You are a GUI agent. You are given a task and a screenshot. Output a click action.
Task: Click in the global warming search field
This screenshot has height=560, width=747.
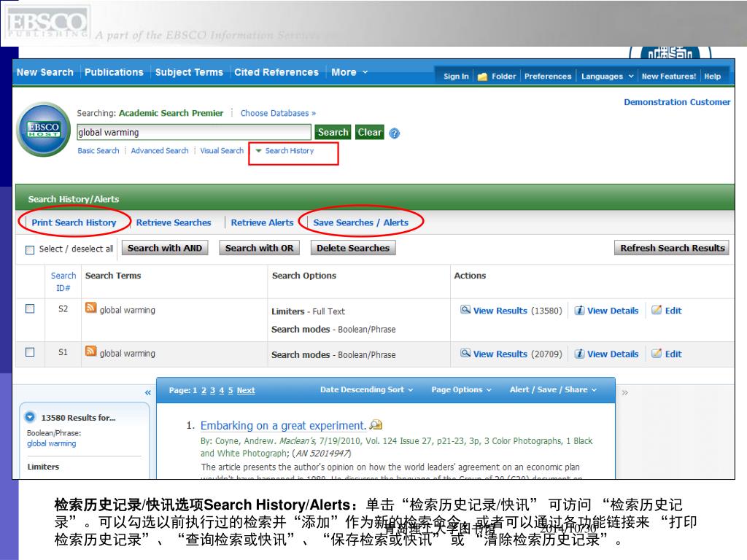click(x=194, y=133)
